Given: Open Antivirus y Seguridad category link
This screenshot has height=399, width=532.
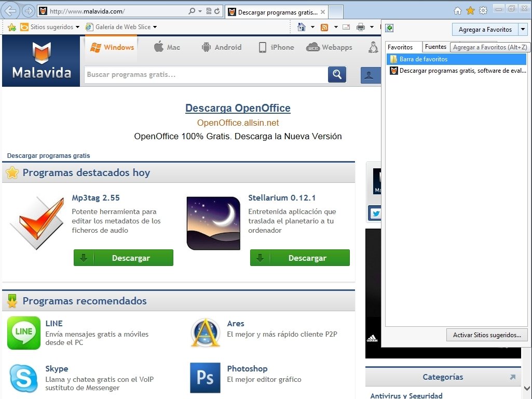Looking at the screenshot, I should pyautogui.click(x=406, y=395).
